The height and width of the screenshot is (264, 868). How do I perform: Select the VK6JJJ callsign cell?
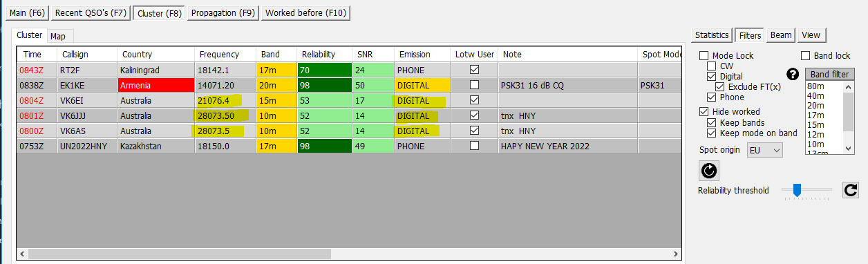coord(87,115)
